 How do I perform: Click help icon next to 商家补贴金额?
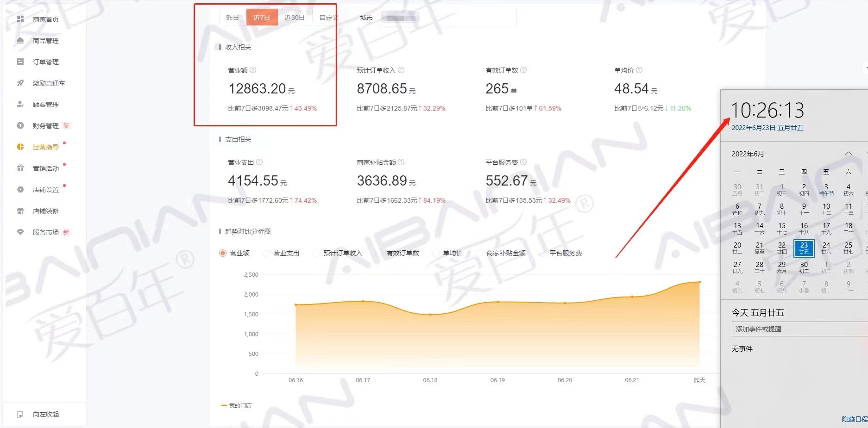(401, 162)
